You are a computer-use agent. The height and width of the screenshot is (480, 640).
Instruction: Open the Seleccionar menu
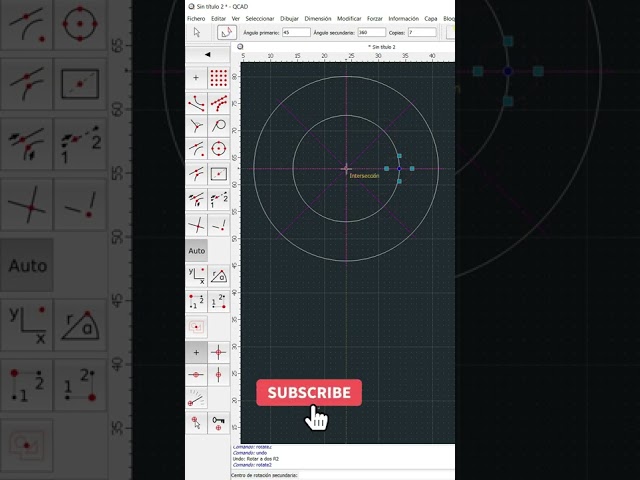pos(260,19)
